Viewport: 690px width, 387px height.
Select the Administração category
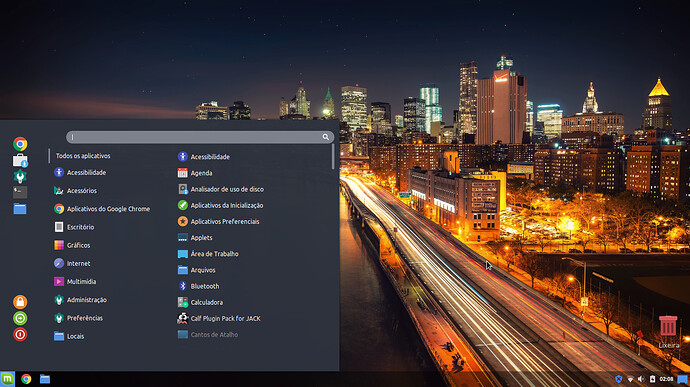tap(80, 300)
